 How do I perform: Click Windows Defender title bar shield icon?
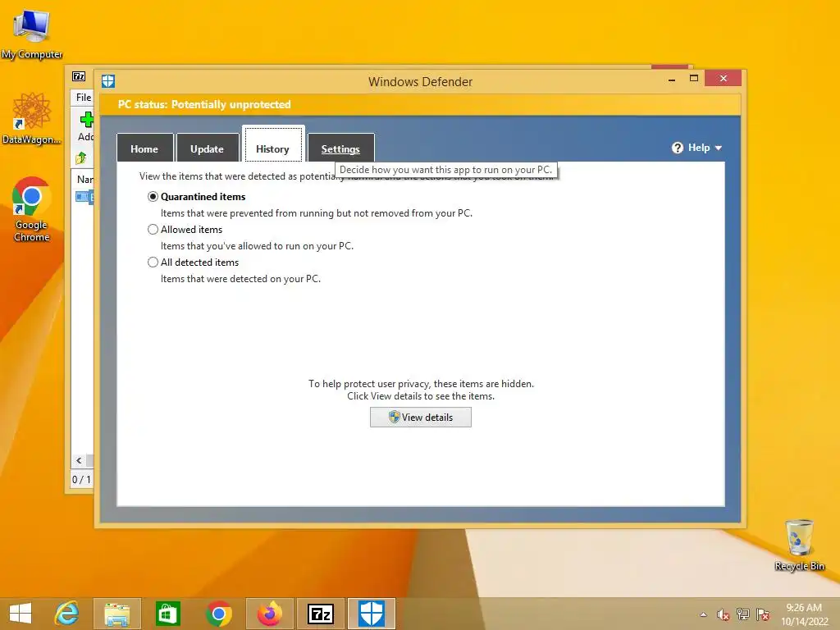[108, 81]
